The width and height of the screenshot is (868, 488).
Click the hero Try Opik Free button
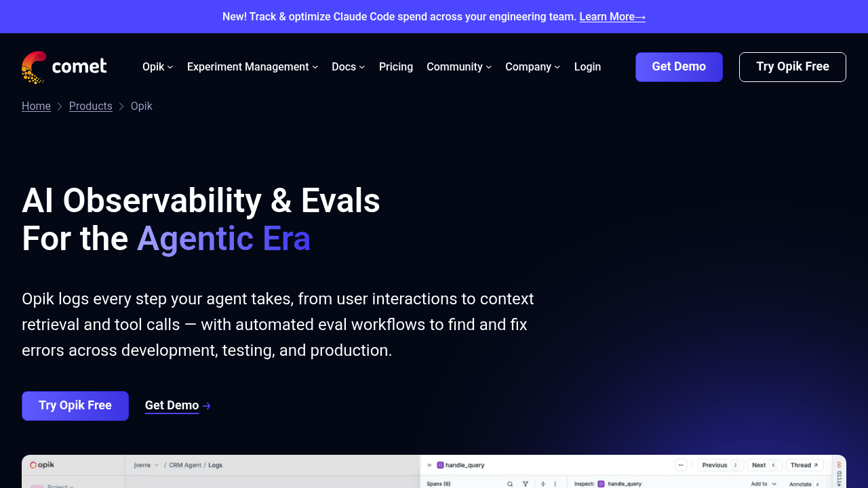pos(75,406)
